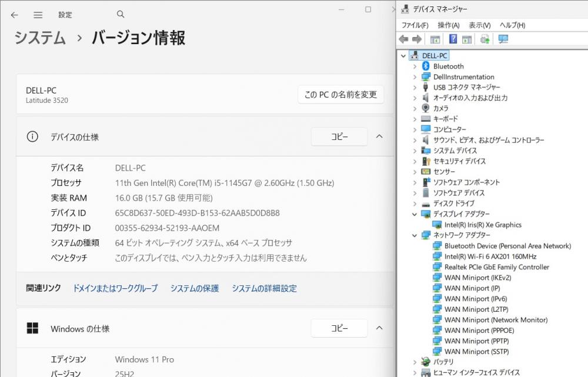The height and width of the screenshot is (377, 588).
Task: Open the システムの保護 link
Action: (x=195, y=288)
